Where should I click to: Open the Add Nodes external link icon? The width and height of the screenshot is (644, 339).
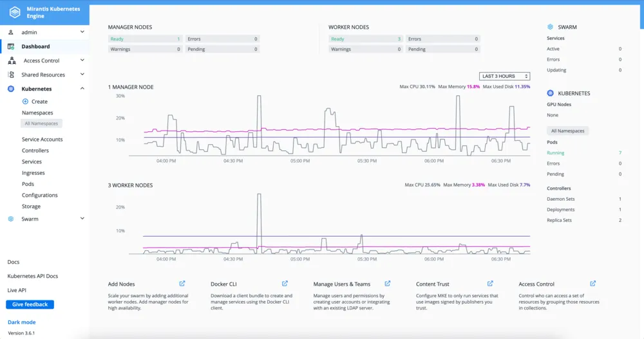coord(182,284)
